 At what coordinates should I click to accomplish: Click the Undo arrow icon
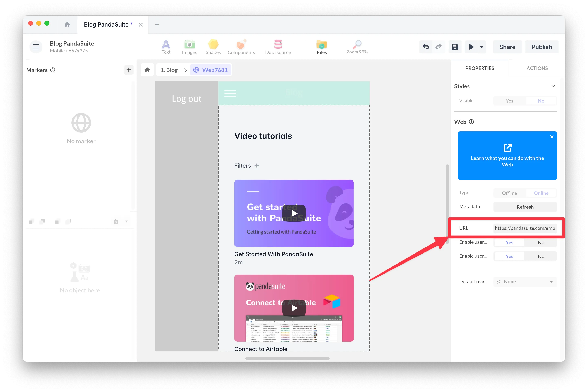click(x=426, y=47)
